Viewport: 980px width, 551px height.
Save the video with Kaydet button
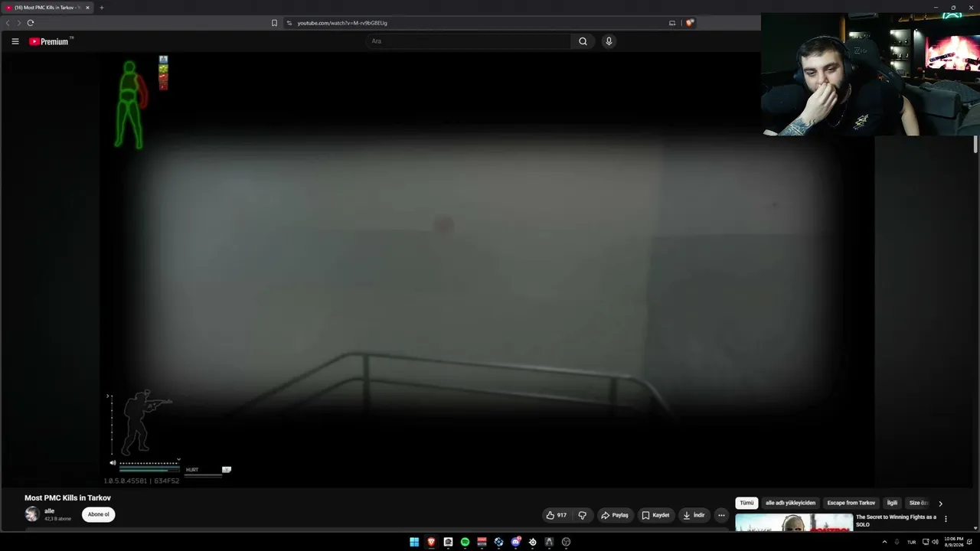tap(655, 515)
